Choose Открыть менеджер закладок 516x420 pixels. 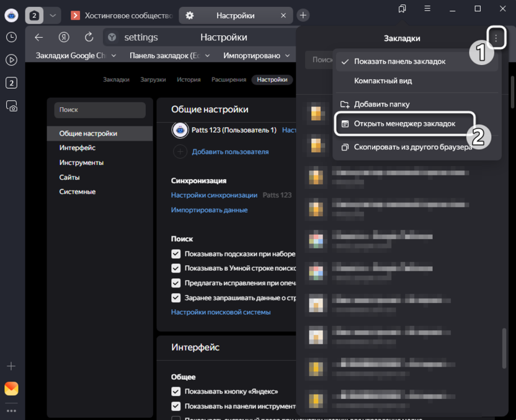point(405,123)
